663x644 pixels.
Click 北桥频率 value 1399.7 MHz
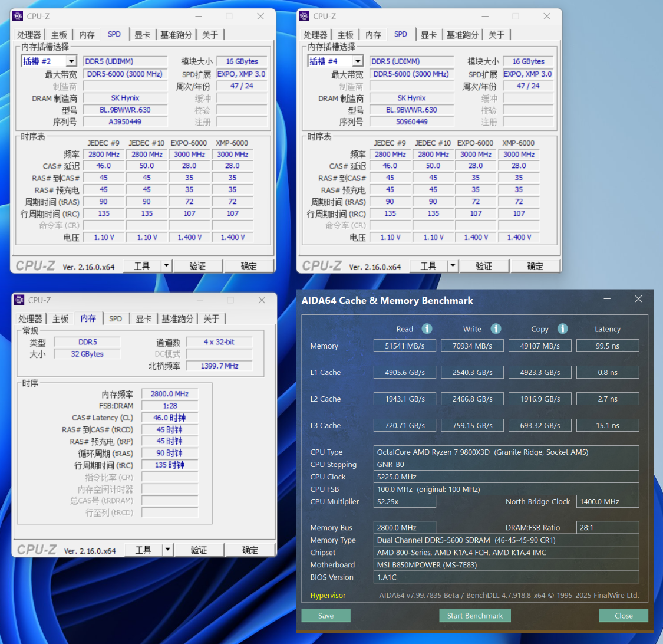pos(219,366)
